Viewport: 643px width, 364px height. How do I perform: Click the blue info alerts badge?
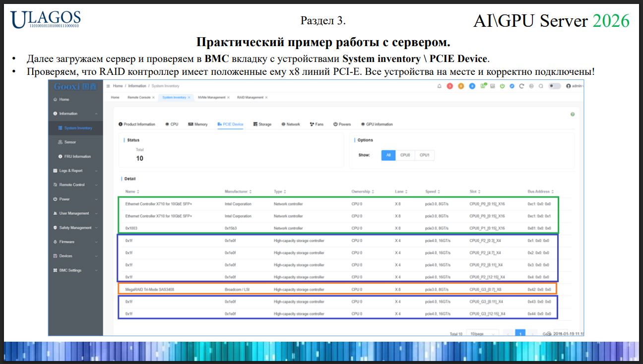click(x=472, y=86)
